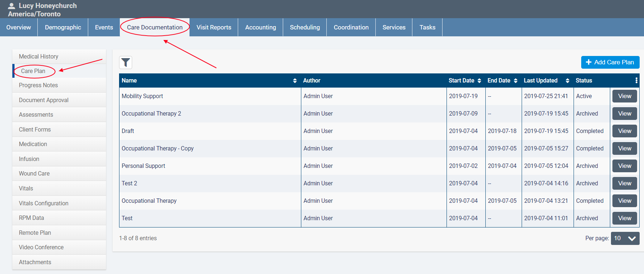
Task: Click the user profile icon beside Lucy Honeychurch
Action: pyautogui.click(x=12, y=6)
